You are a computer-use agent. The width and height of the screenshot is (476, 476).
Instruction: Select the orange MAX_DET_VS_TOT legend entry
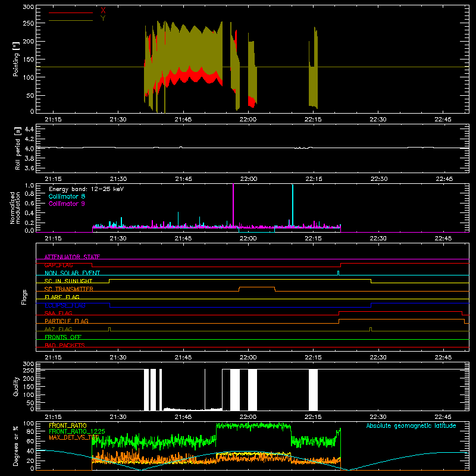pyautogui.click(x=74, y=437)
